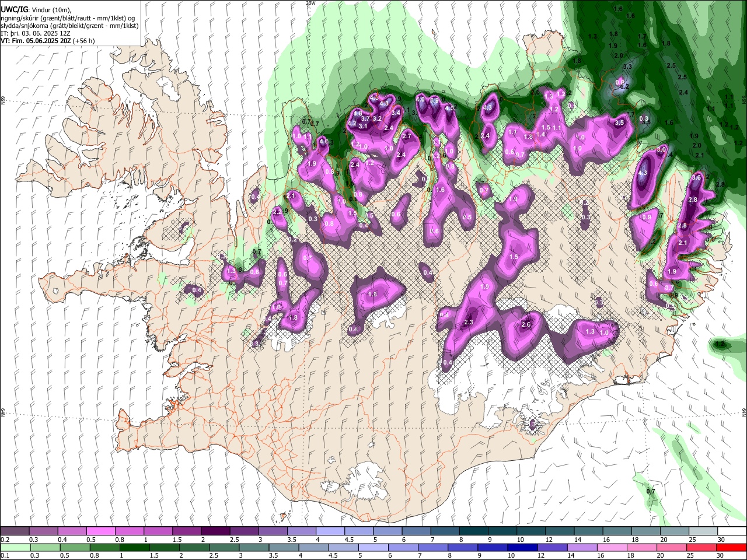This screenshot has height=560, width=747.
Task: Pick darkest purple swatch between 2 and 2.5, upper legend
Action: (215, 531)
